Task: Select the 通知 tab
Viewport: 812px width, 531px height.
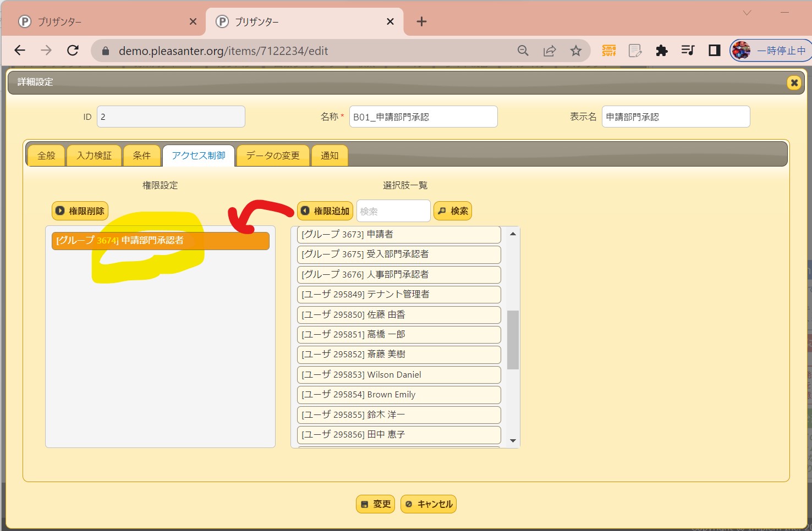Action: tap(330, 156)
